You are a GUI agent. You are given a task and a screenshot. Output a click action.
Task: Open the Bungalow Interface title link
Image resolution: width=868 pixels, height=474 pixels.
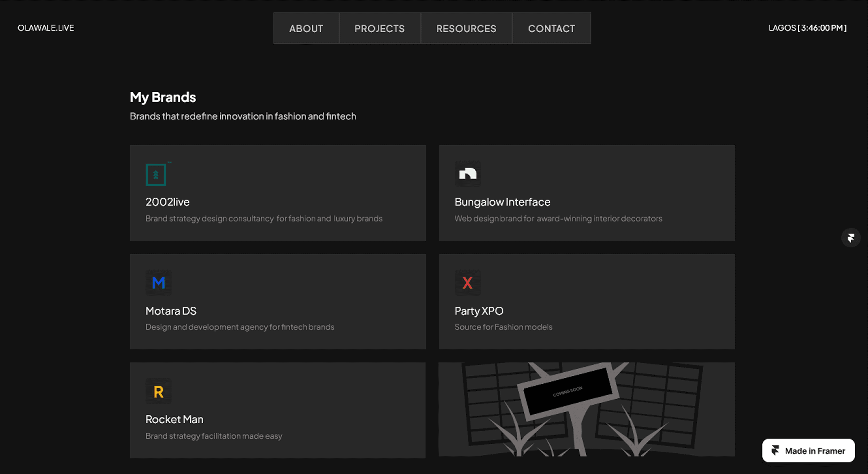(502, 202)
